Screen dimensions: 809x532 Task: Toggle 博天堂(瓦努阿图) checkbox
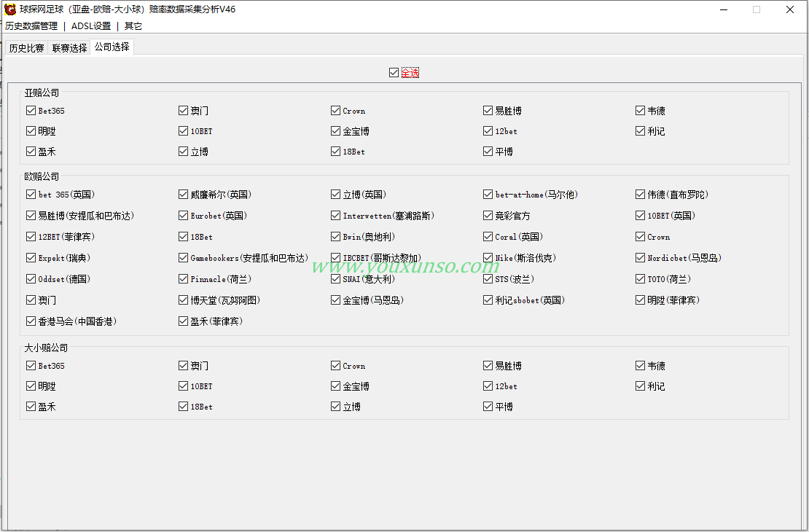[x=183, y=300]
